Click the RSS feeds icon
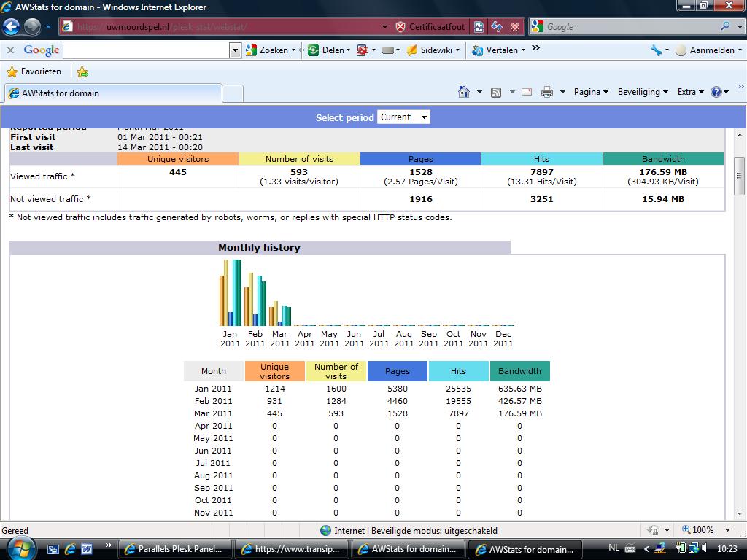747x560 pixels. [x=496, y=93]
